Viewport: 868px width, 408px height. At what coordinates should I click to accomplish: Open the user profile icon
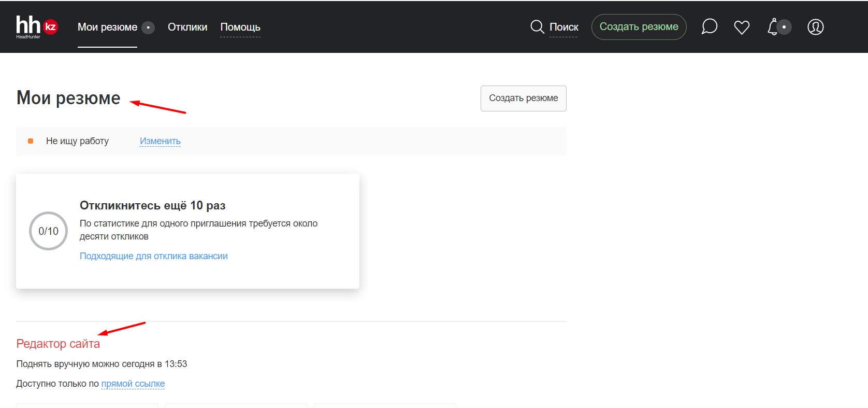815,27
